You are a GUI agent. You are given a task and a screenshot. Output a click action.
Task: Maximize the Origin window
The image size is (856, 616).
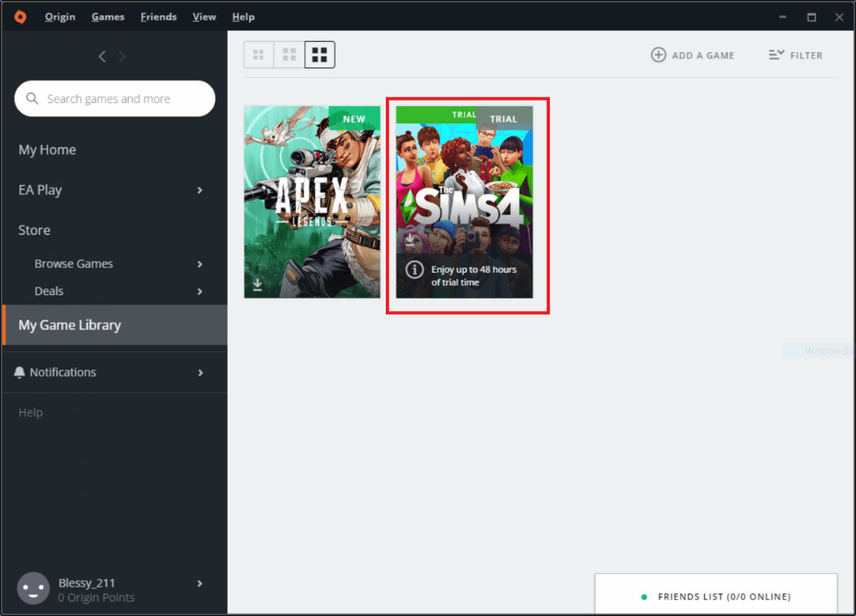(x=812, y=17)
